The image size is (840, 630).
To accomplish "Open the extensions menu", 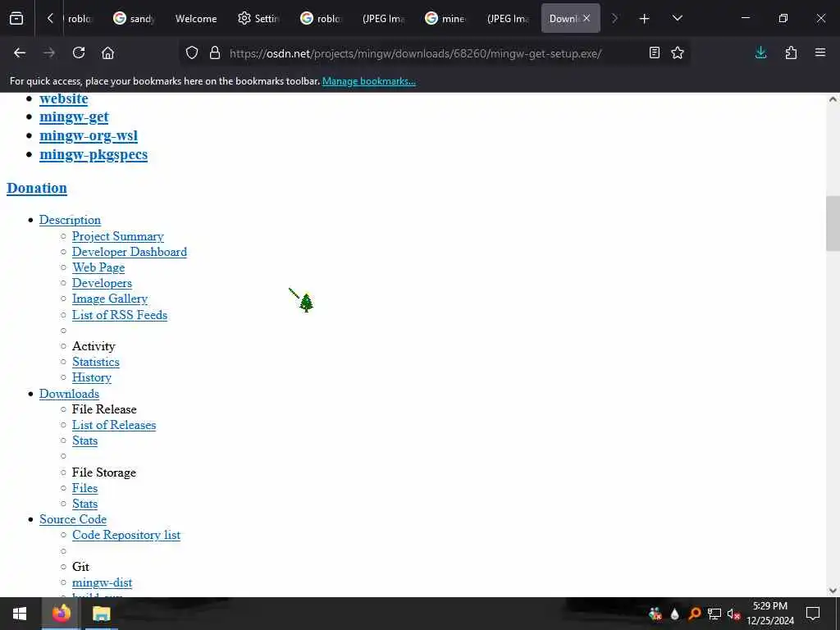I will pyautogui.click(x=791, y=53).
